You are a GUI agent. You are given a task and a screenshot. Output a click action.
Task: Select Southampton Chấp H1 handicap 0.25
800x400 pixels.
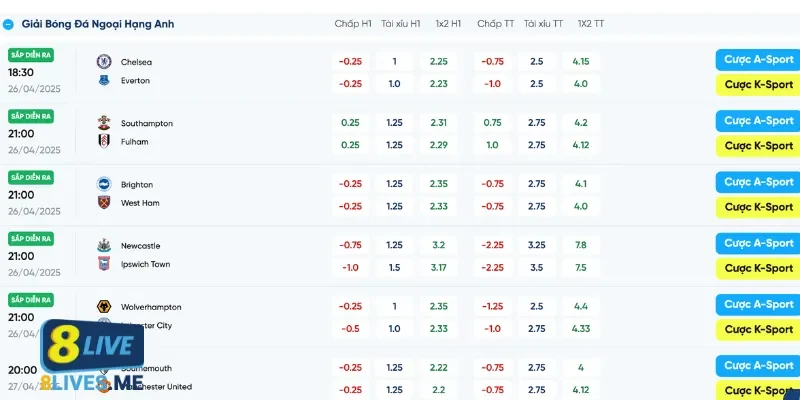(350, 123)
